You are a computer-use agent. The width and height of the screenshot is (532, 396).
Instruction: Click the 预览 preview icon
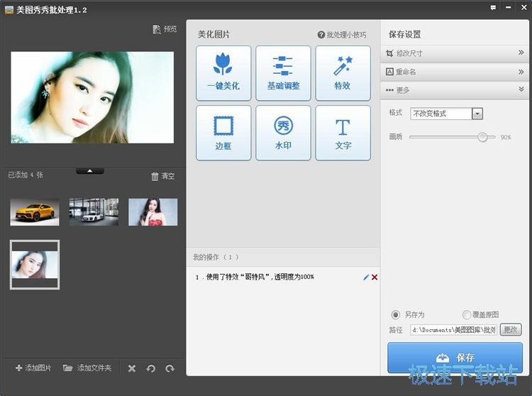pos(157,29)
